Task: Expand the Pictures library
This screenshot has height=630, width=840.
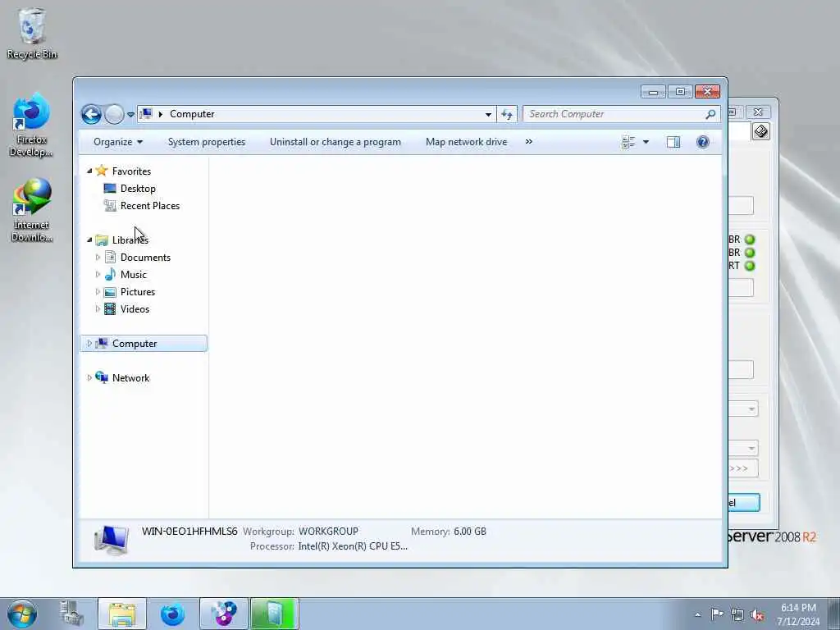Action: click(98, 291)
